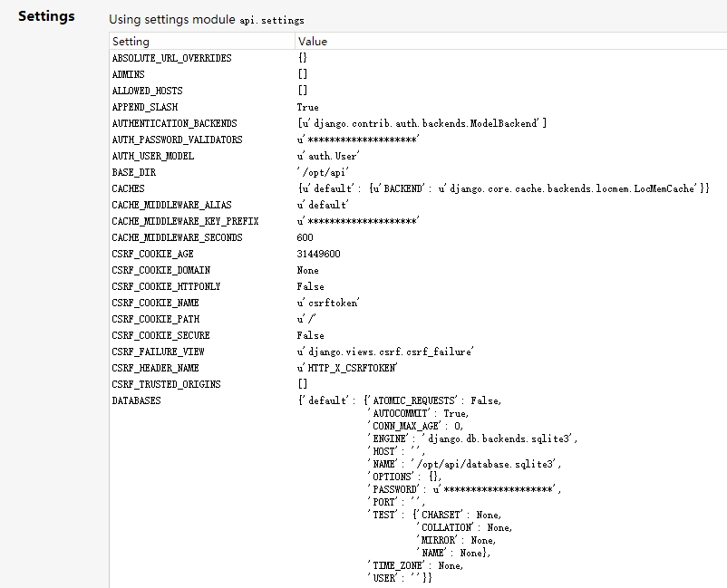
Task: Click the ABSOLUTE_URL_OVERRIDES setting name
Action: click(x=171, y=58)
